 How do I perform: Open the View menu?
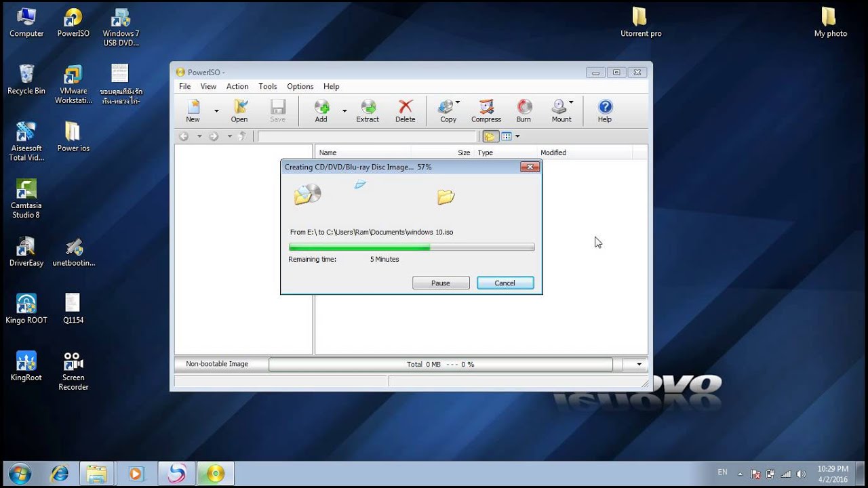click(208, 86)
